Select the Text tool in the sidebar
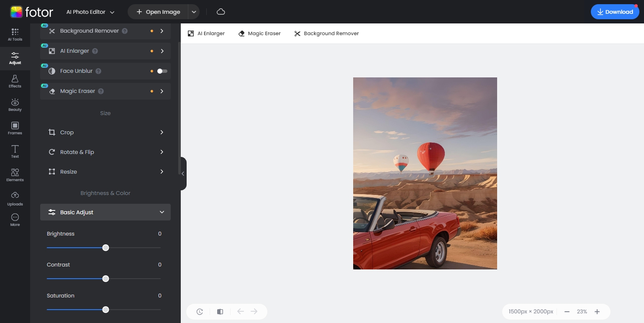Viewport: 644px width, 323px height. [15, 151]
